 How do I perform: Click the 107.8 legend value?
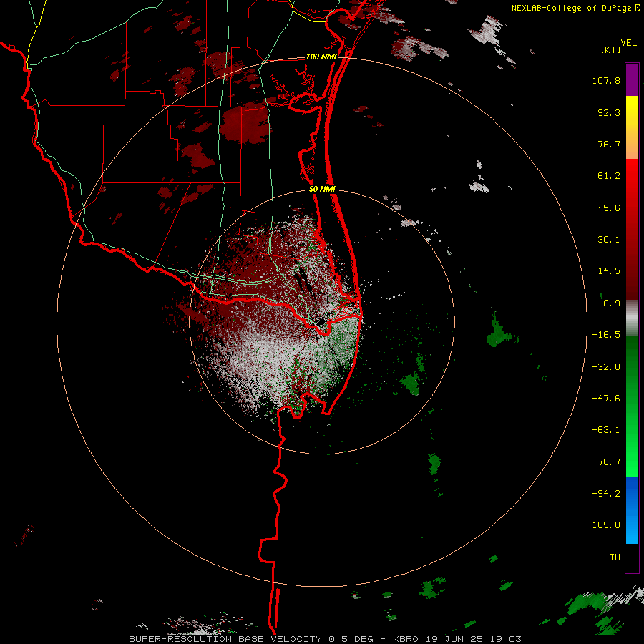pyautogui.click(x=606, y=80)
